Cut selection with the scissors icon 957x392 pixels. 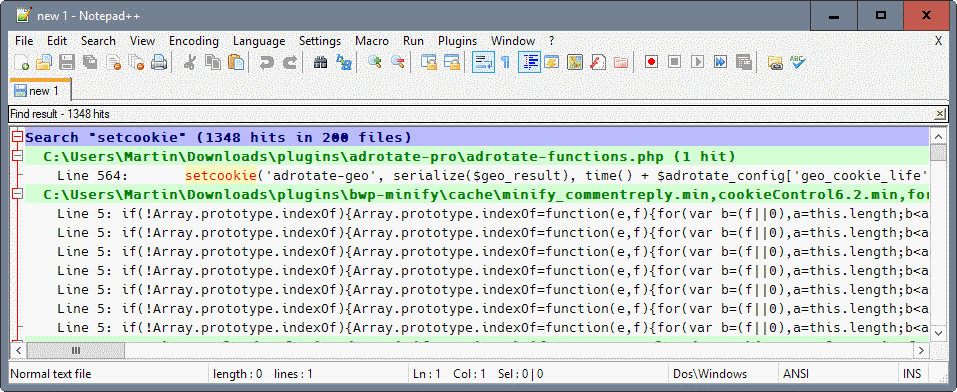pyautogui.click(x=189, y=62)
